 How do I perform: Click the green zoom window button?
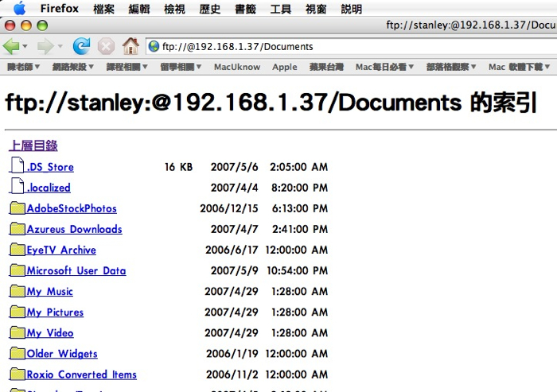(x=42, y=25)
